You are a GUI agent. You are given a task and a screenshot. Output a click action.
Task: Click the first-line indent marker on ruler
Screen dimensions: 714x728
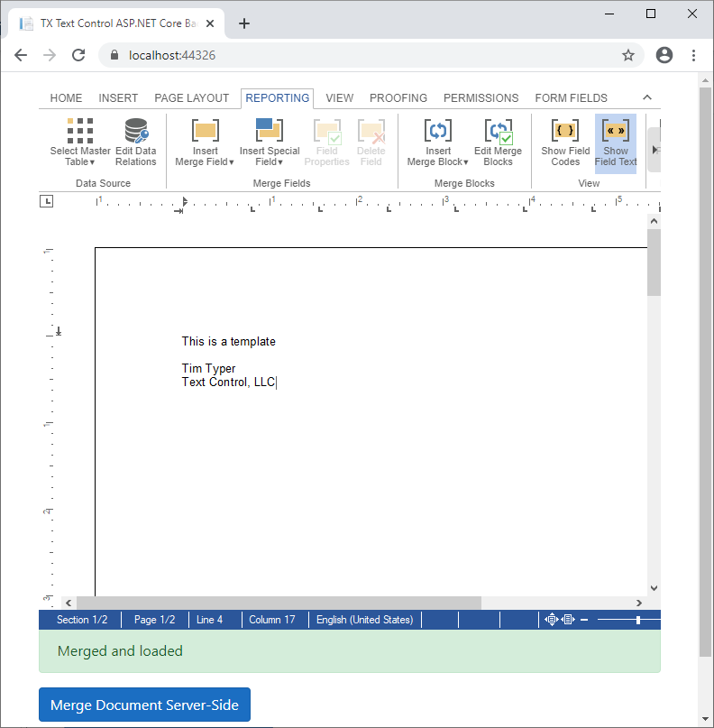click(x=185, y=201)
